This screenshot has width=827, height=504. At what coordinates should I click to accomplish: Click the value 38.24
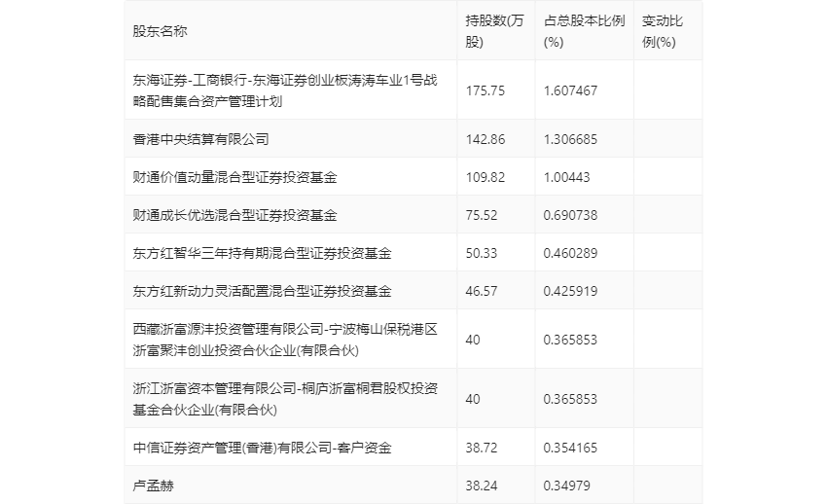tap(481, 486)
